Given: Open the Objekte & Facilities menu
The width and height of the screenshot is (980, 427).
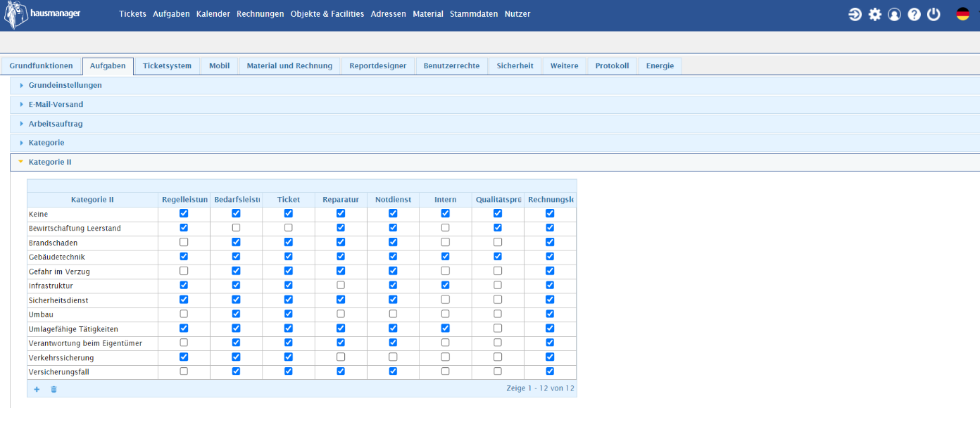Looking at the screenshot, I should 327,14.
